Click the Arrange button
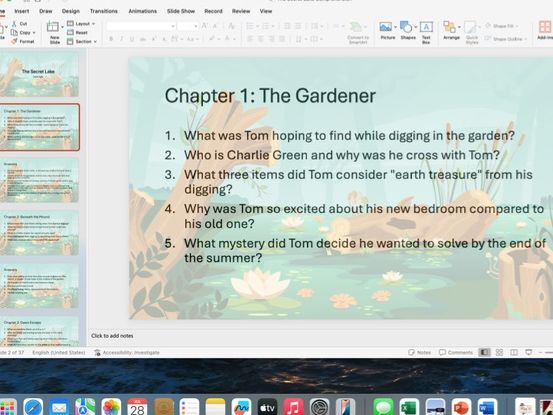 (451, 30)
